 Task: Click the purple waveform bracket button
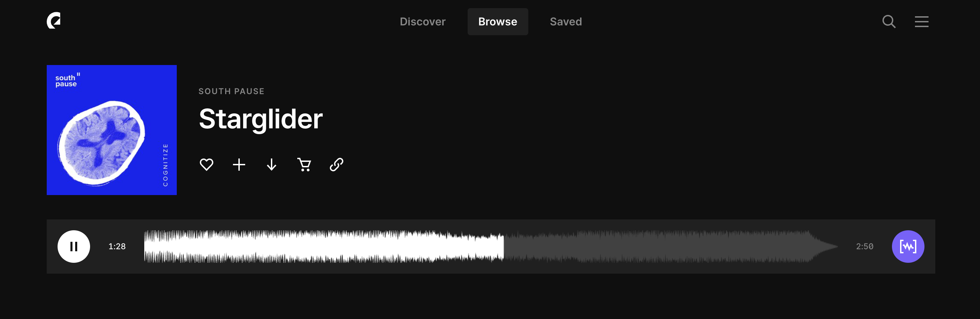pos(908,246)
